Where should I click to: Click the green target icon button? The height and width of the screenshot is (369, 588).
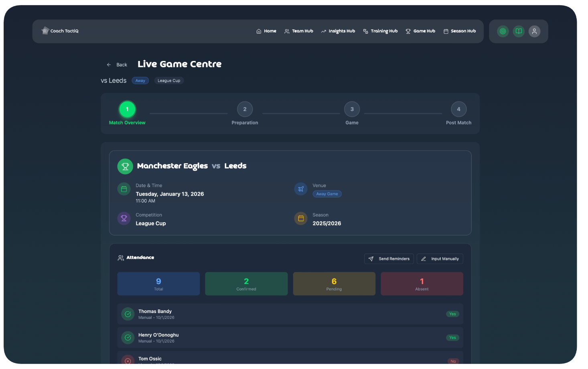click(x=503, y=31)
